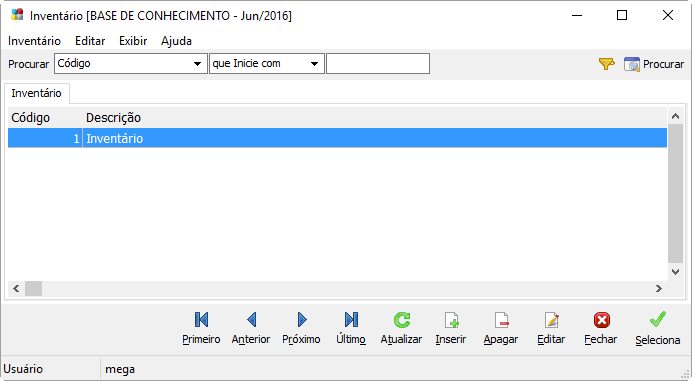Click the yellow filter funnel icon

pyautogui.click(x=606, y=64)
